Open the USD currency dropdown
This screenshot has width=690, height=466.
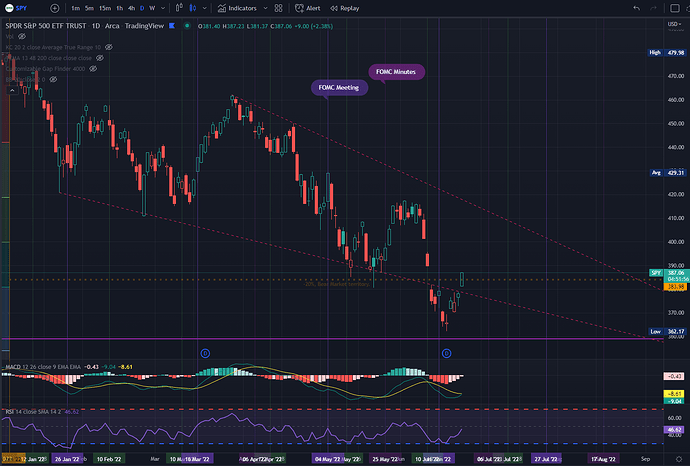(673, 24)
